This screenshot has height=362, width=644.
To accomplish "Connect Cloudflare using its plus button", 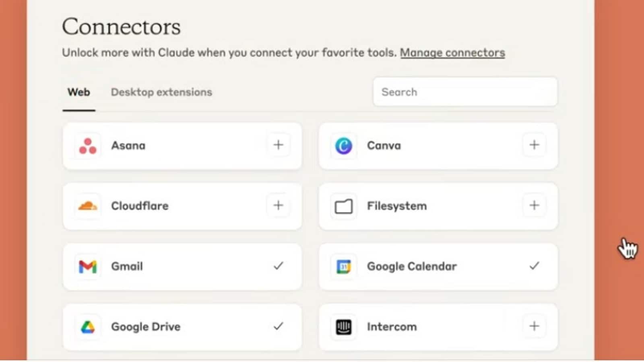I will click(278, 205).
